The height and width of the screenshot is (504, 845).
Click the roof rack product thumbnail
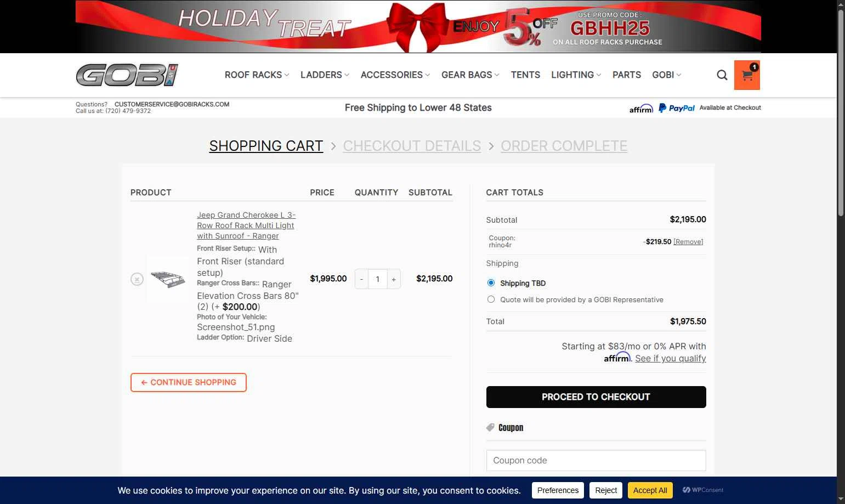pyautogui.click(x=168, y=279)
